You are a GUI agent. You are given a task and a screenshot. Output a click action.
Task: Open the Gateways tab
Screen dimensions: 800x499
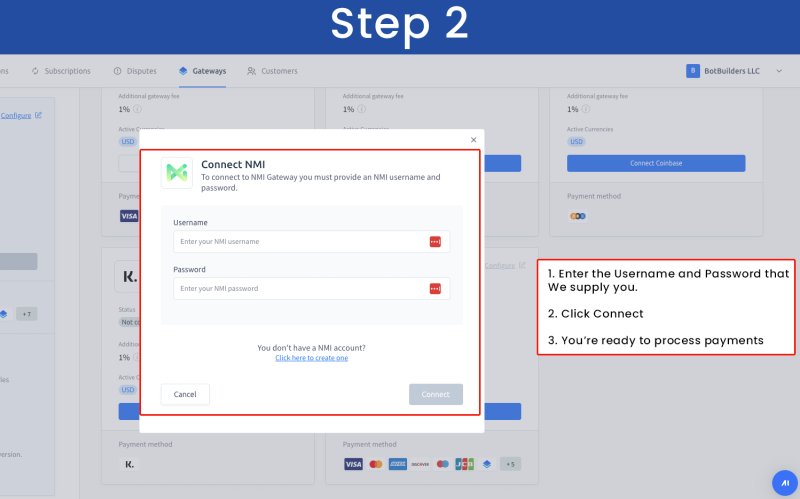point(203,71)
